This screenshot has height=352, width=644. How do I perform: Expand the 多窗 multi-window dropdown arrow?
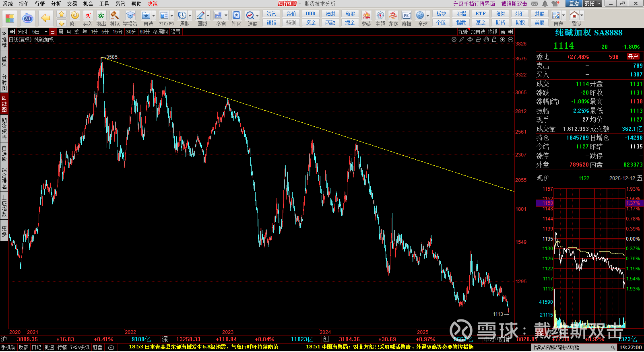click(x=226, y=16)
